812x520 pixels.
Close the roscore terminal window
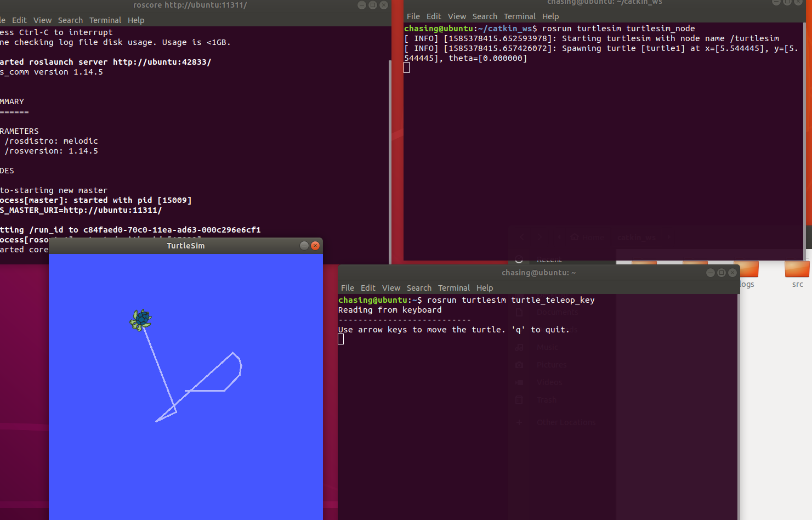[x=384, y=5]
